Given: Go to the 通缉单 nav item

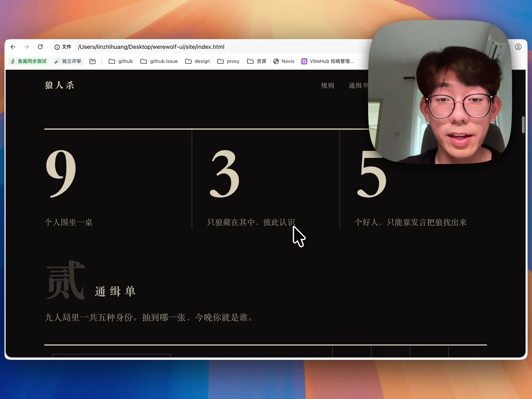Looking at the screenshot, I should click(x=358, y=85).
